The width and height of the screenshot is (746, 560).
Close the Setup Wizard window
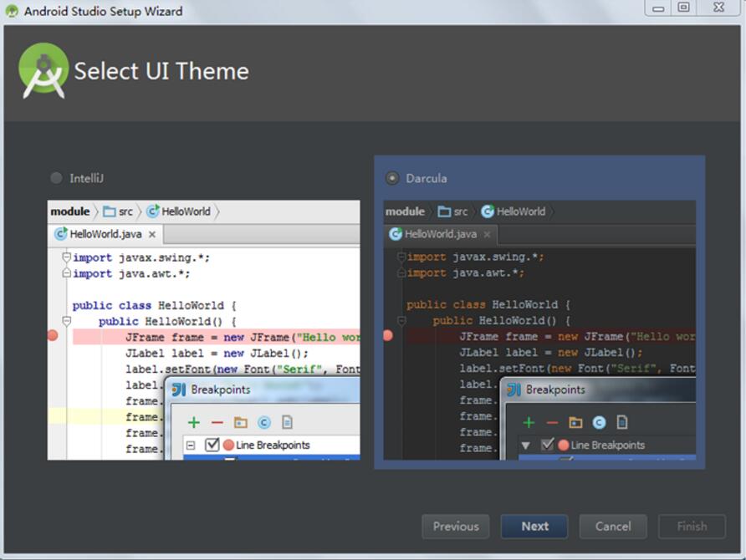(x=719, y=8)
